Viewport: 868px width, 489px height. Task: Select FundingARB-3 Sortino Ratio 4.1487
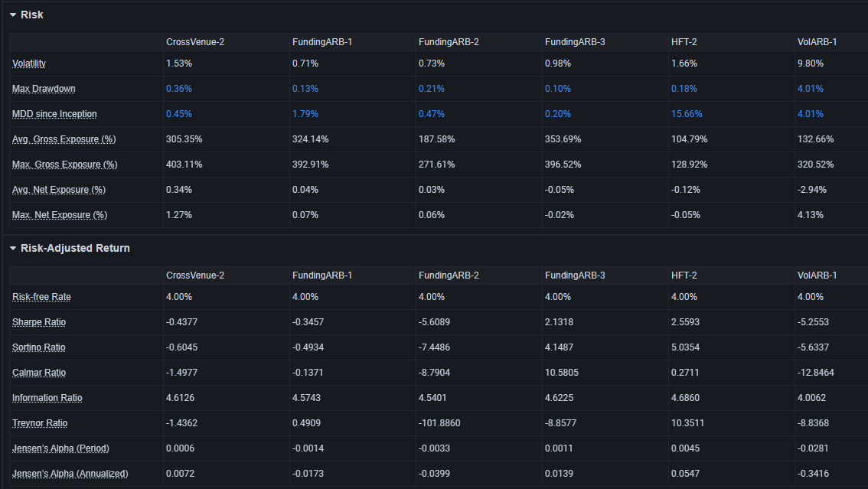click(559, 347)
